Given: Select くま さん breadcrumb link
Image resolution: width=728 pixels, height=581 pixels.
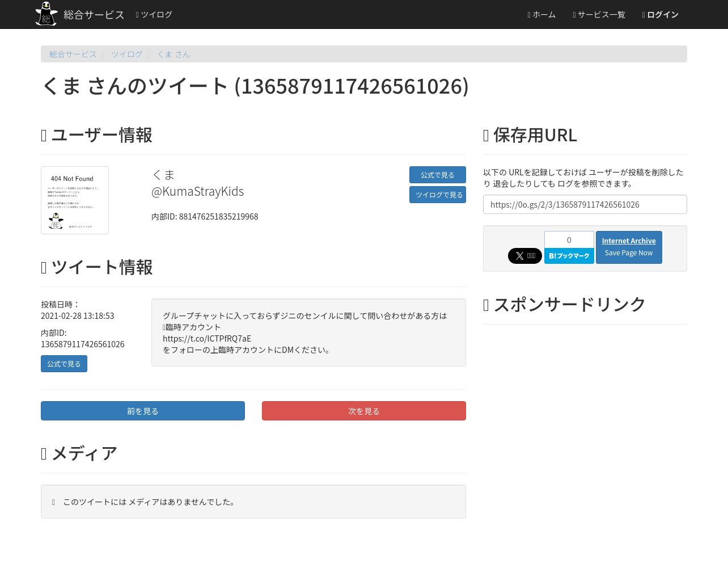Looking at the screenshot, I should [173, 54].
